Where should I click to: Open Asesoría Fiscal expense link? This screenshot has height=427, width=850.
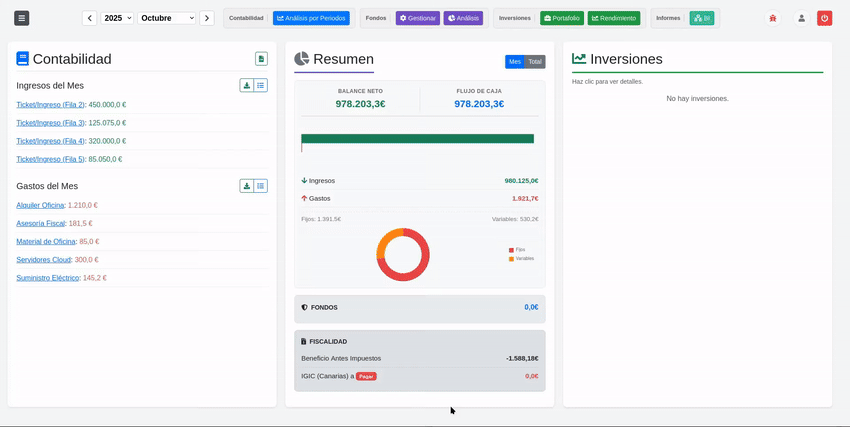pos(41,223)
